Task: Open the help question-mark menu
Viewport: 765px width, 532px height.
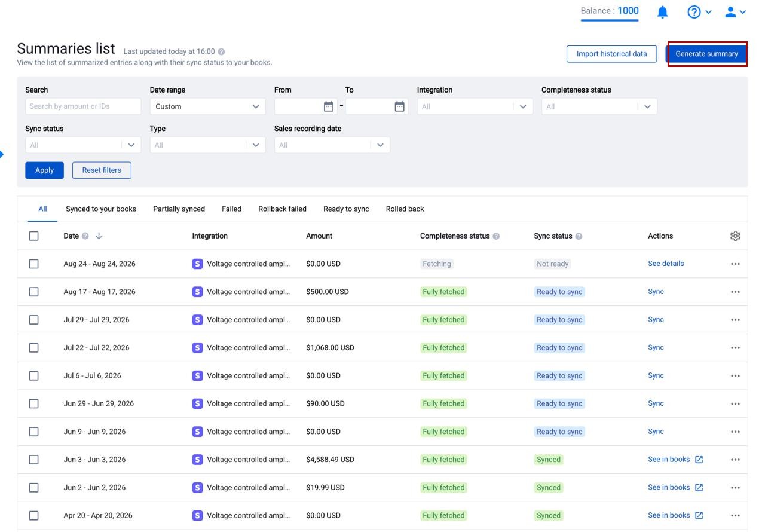Action: tap(699, 12)
